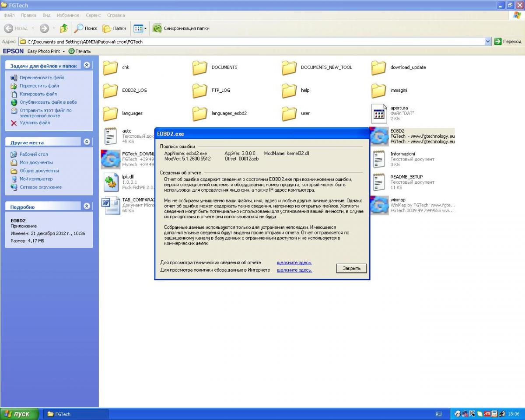Select the FTP_LOG folder
This screenshot has width=525, height=420.
tap(211, 90)
